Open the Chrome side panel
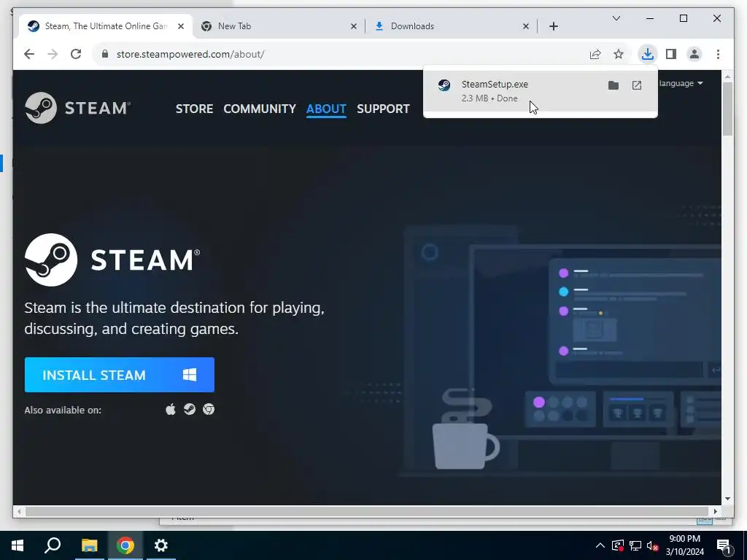Image resolution: width=747 pixels, height=560 pixels. [x=671, y=54]
